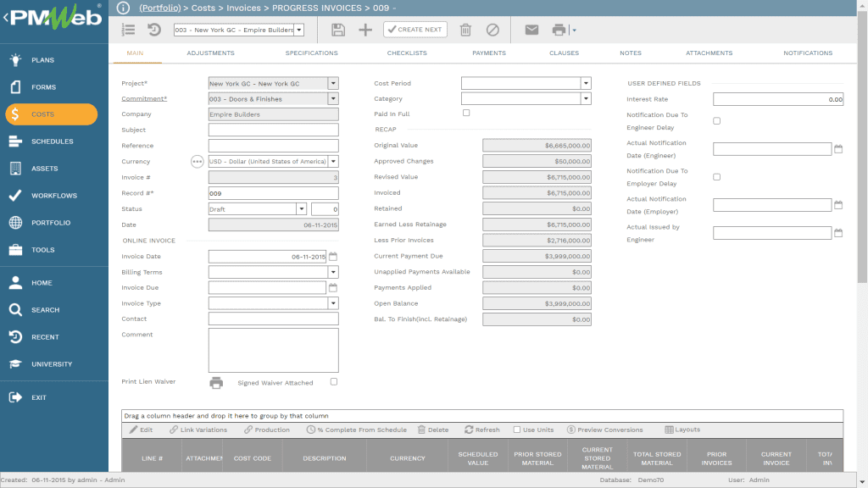Click Link Variations in grid toolbar
This screenshot has height=488, width=868.
(198, 430)
